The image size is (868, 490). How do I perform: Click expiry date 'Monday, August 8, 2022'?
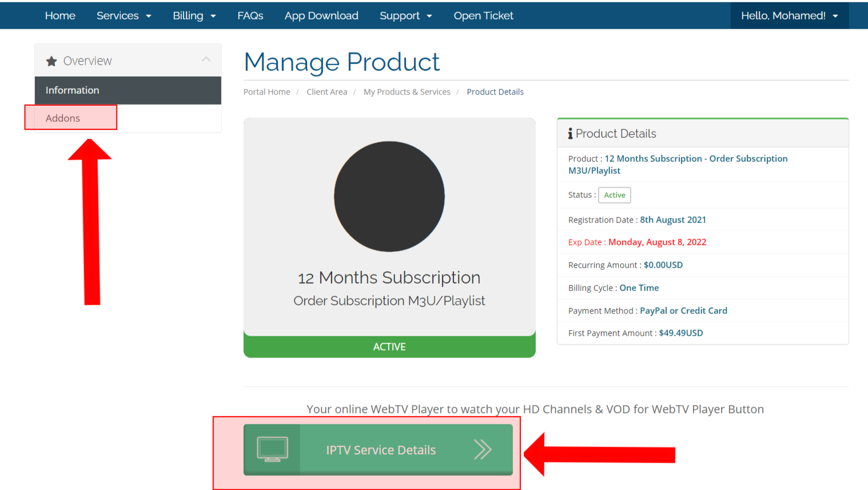[x=658, y=242]
